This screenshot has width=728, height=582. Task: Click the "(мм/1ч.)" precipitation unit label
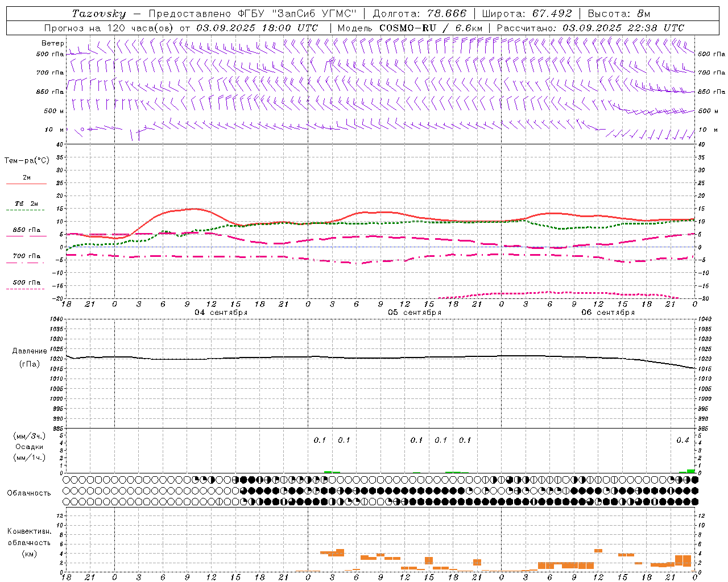(30, 458)
